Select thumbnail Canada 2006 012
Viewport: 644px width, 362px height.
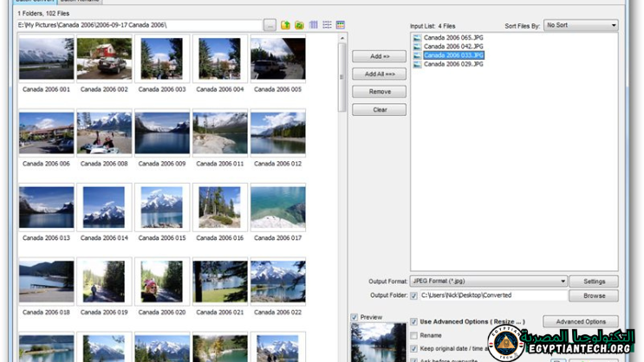click(278, 133)
